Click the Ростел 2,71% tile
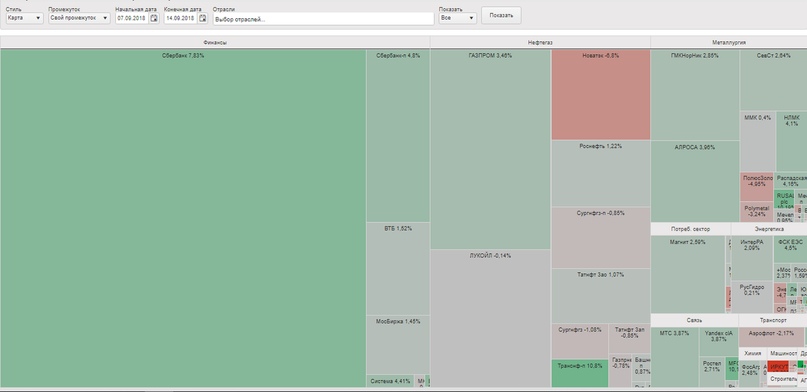The image size is (807, 392). pyautogui.click(x=712, y=372)
